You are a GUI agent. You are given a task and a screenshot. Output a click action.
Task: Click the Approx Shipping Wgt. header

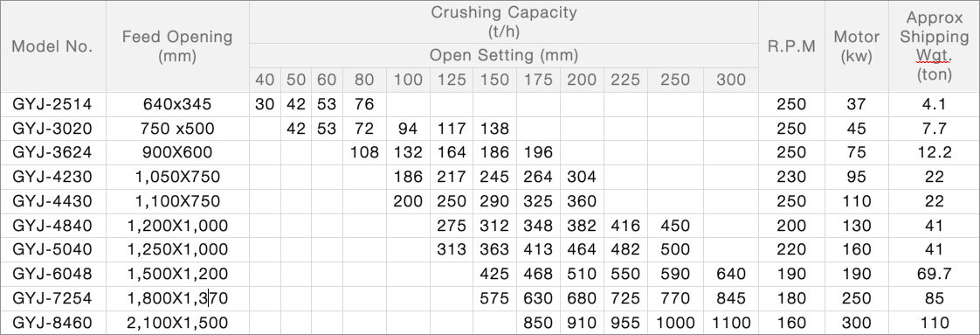pyautogui.click(x=934, y=46)
